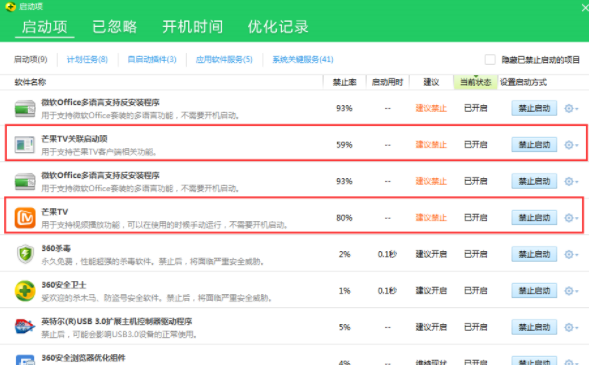Open 系统关键服务(41) sub-tab
The image size is (589, 365).
(x=303, y=59)
